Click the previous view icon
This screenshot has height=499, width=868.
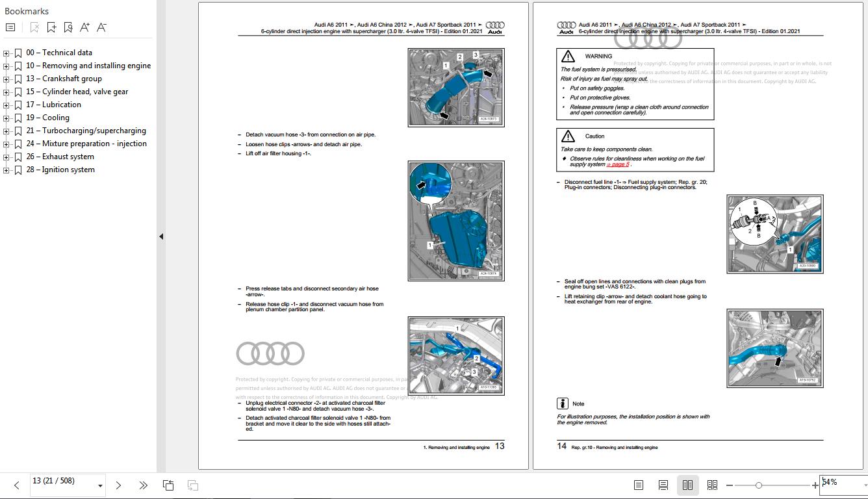point(168,485)
